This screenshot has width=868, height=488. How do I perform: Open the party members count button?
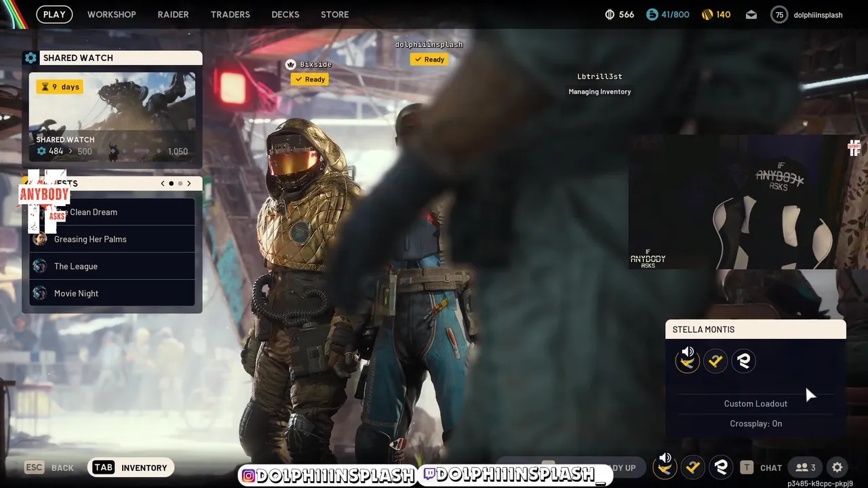(x=806, y=468)
